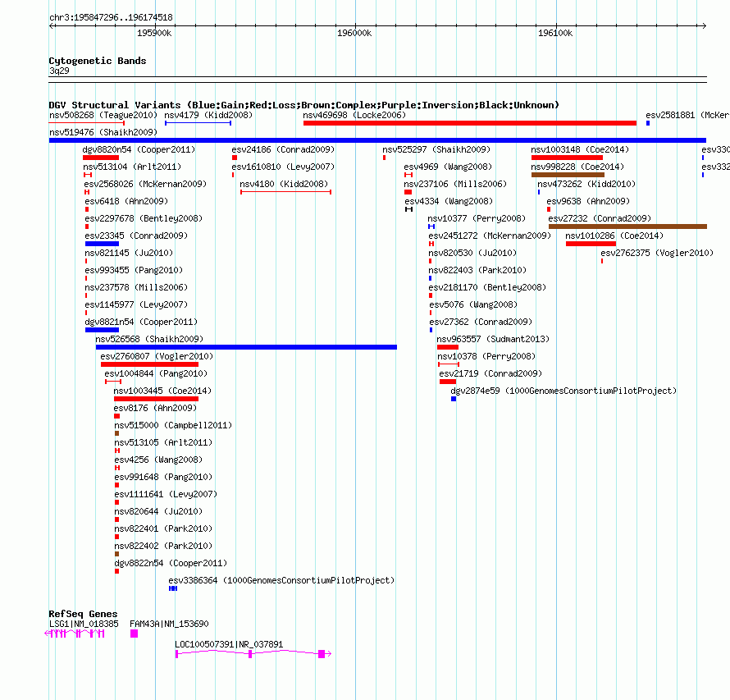Open the FAM43A|NM_153690 gene label
This screenshot has width=730, height=700.
pos(170,624)
